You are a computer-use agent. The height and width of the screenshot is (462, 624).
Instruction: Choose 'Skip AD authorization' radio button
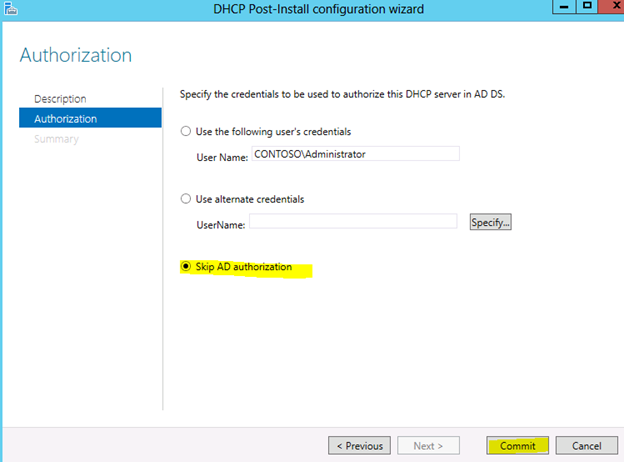coord(186,266)
